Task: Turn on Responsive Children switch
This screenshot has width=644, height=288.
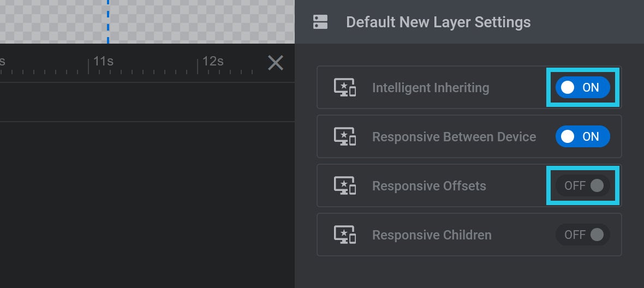Action: pyautogui.click(x=582, y=235)
